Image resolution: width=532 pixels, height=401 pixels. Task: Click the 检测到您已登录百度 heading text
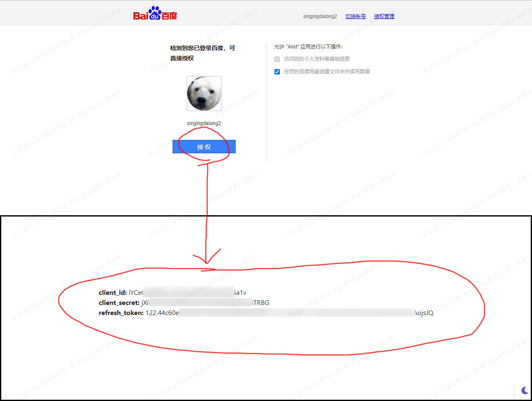point(203,53)
